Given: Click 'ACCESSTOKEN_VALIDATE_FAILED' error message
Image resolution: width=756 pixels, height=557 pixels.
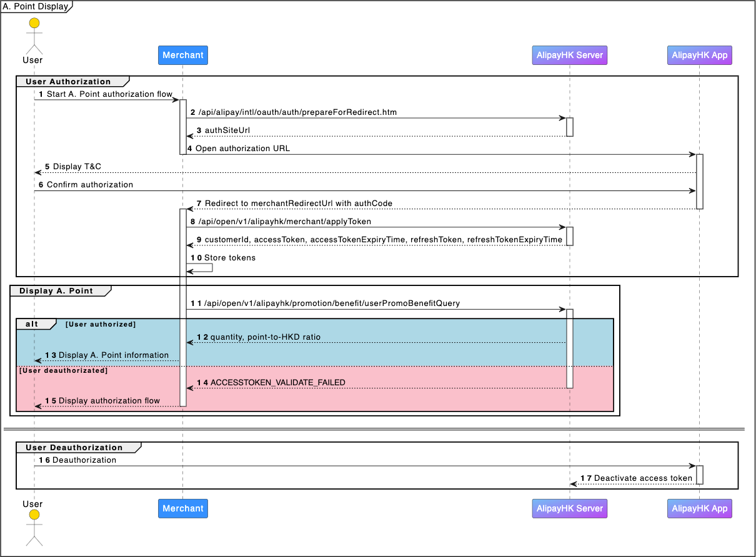Looking at the screenshot, I should (x=278, y=382).
